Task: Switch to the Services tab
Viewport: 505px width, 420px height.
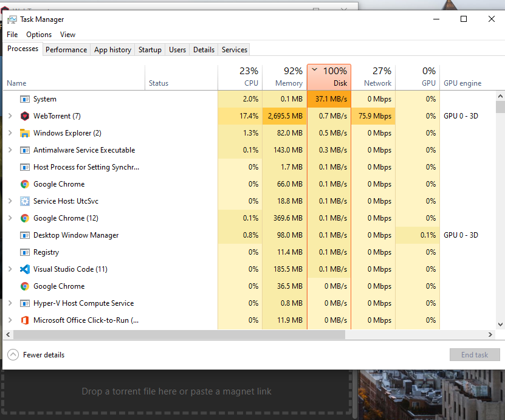Action: [235, 50]
